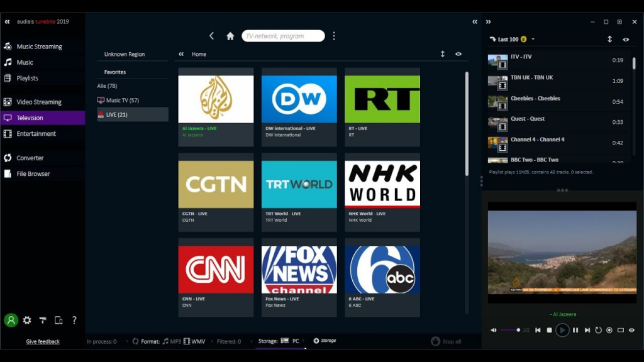Screen dimensions: 644x362
Task: Open Video Streaming section
Action: pos(43,102)
